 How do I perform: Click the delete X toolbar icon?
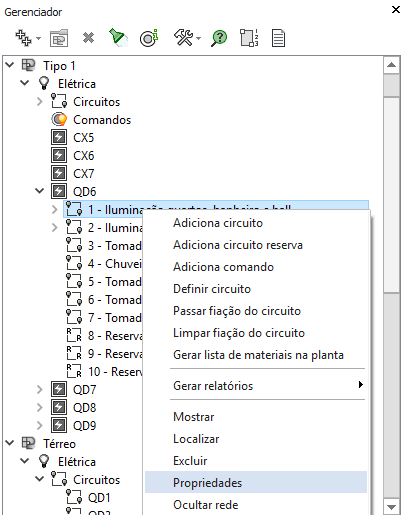(x=88, y=38)
